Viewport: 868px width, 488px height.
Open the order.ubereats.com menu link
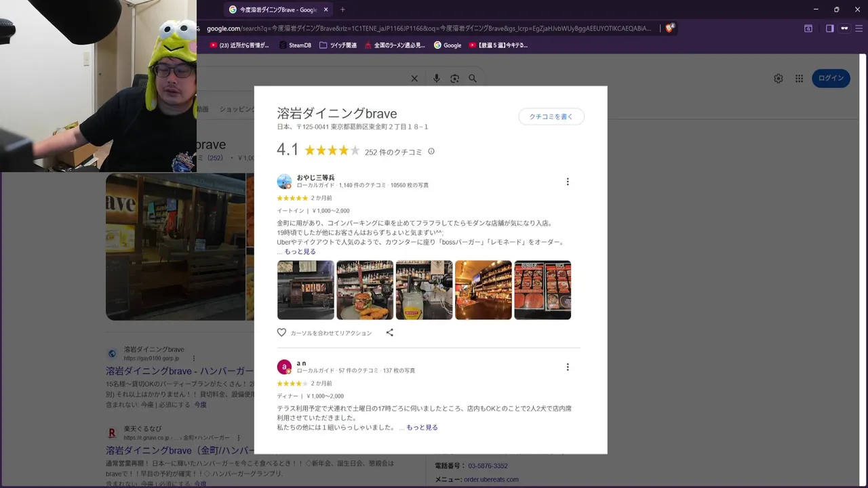click(x=491, y=480)
